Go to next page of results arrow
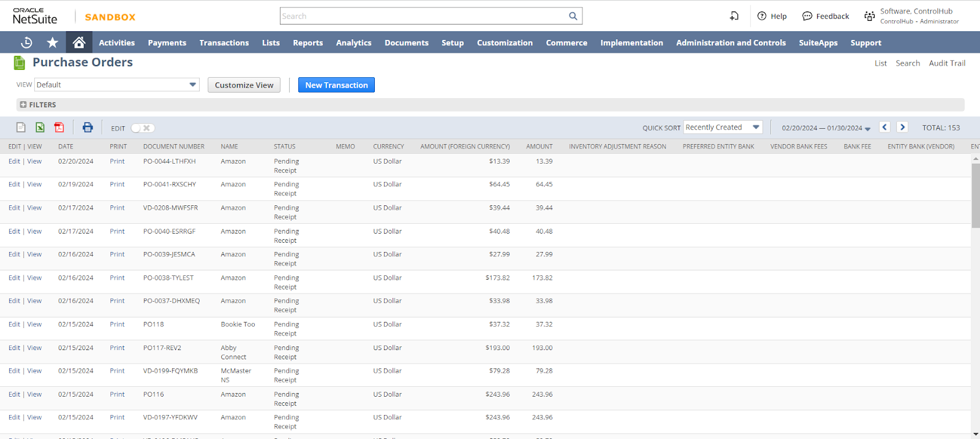980x439 pixels. (x=902, y=127)
